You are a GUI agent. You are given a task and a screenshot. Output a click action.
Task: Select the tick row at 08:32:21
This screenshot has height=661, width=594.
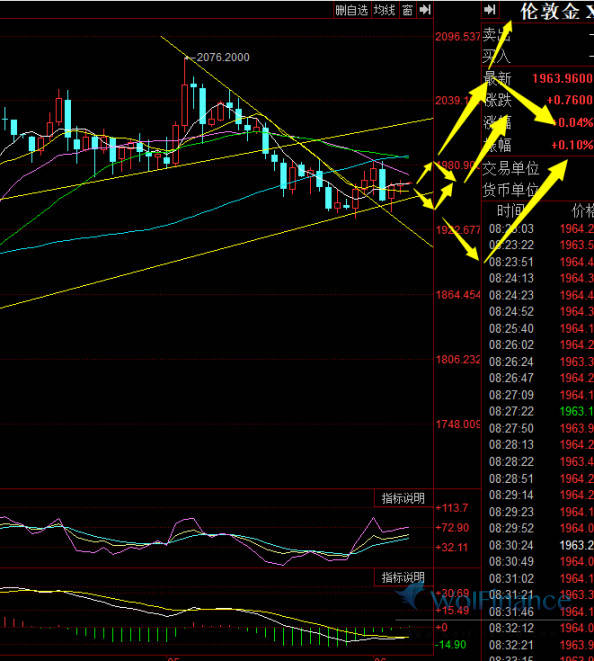point(541,645)
